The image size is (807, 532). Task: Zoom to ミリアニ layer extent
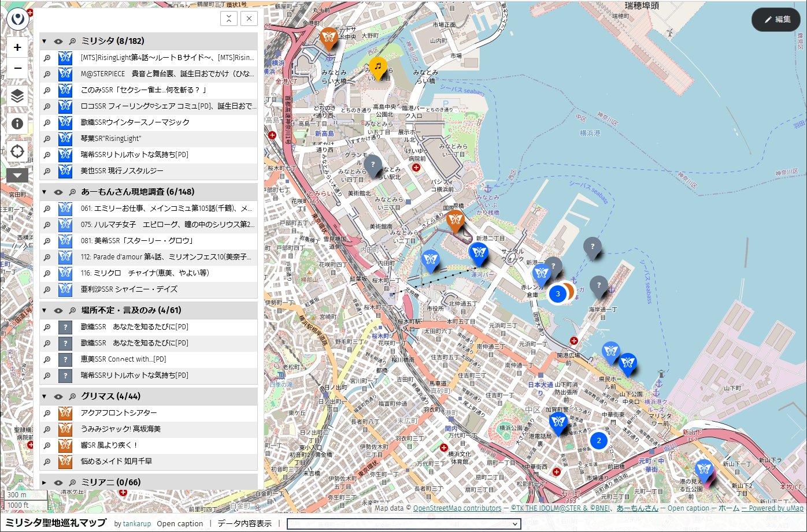point(72,482)
